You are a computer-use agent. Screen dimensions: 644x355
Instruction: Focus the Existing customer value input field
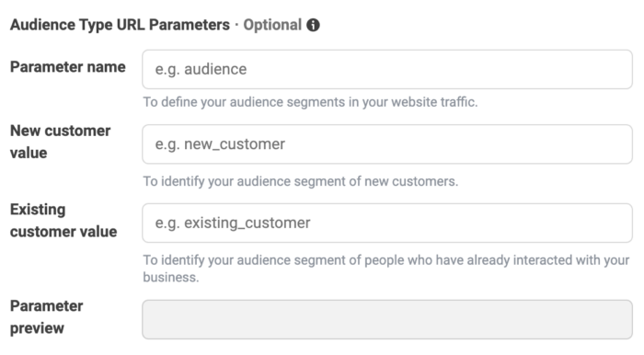pyautogui.click(x=387, y=223)
